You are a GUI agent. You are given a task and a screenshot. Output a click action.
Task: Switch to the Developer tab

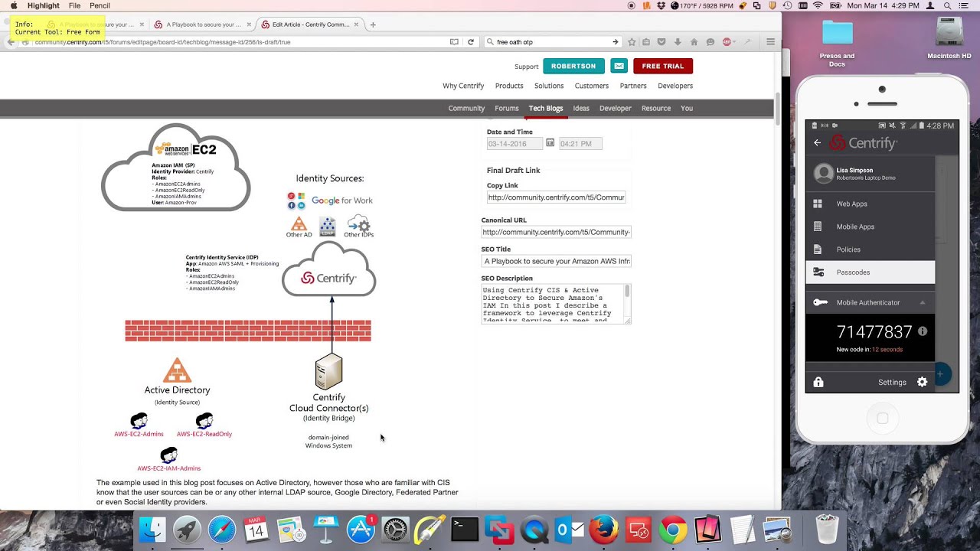(616, 109)
